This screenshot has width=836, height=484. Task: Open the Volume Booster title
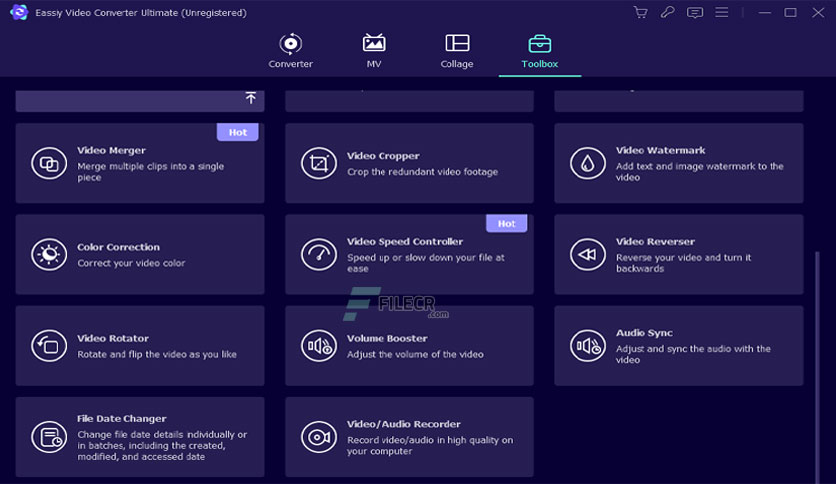pos(387,338)
